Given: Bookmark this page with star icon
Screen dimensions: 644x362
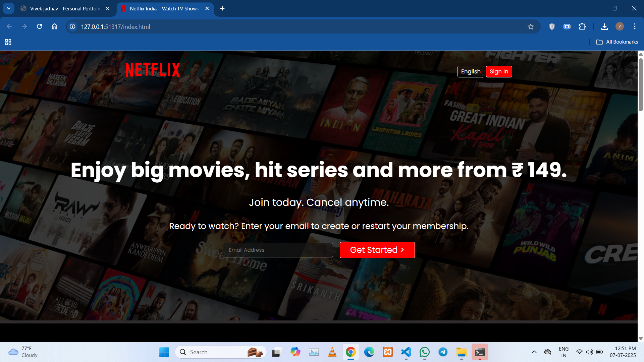Looking at the screenshot, I should 531,26.
